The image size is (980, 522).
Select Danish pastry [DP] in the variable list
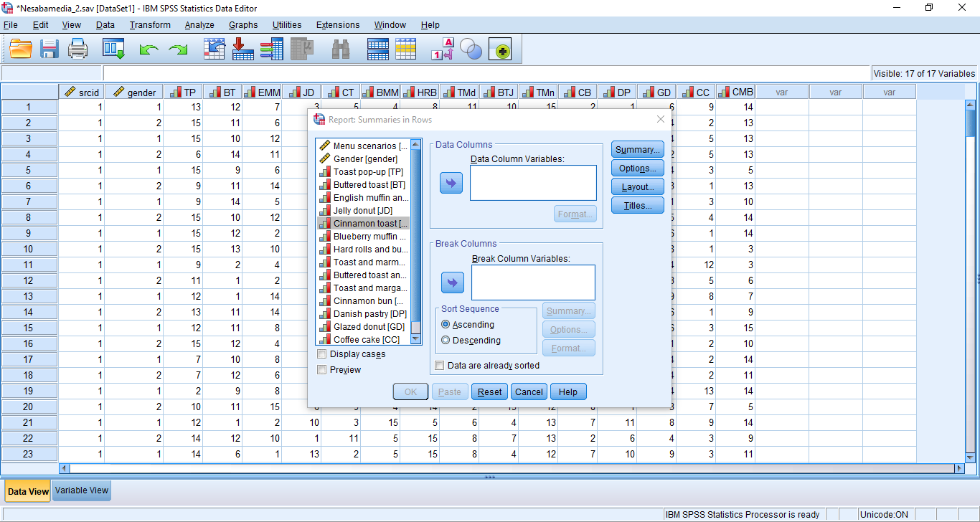369,314
